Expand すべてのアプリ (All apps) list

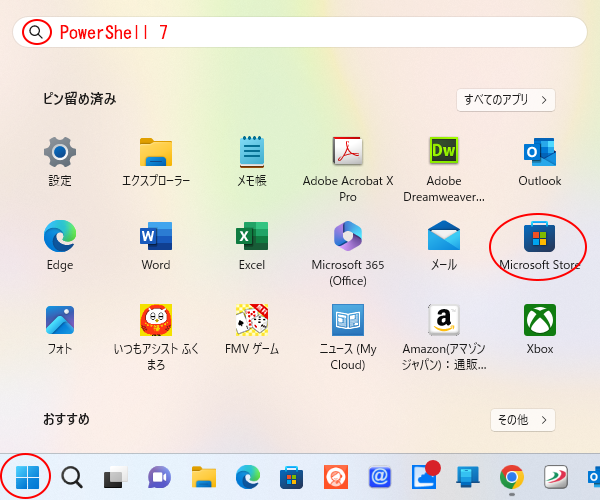pyautogui.click(x=505, y=100)
